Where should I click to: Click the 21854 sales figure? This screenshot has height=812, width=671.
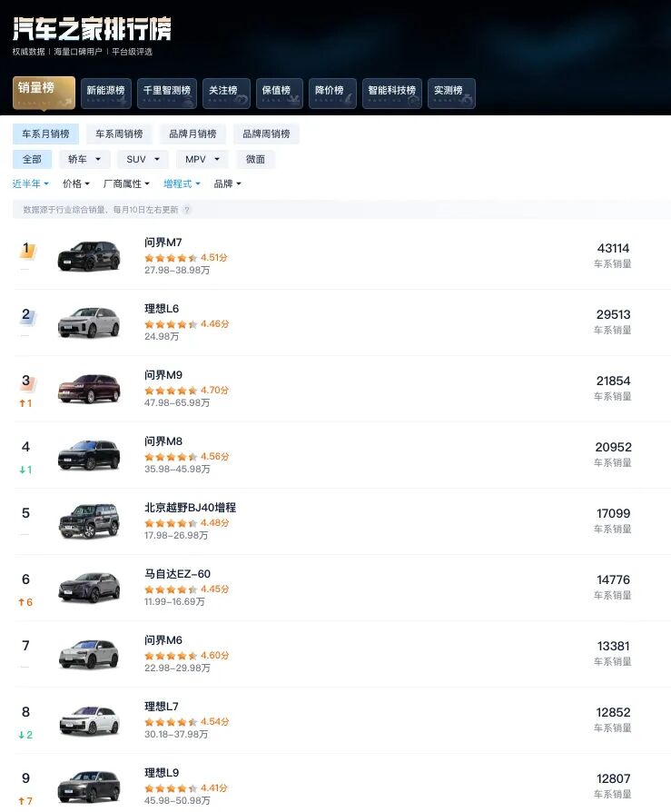[x=613, y=381]
